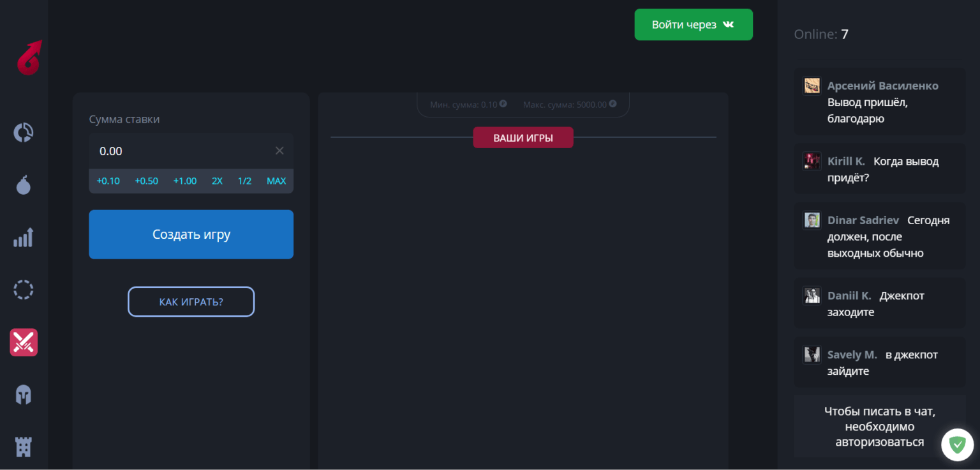The image size is (980, 470).
Task: Click the Макс. сумма: 5000.00 text
Action: [x=565, y=104]
